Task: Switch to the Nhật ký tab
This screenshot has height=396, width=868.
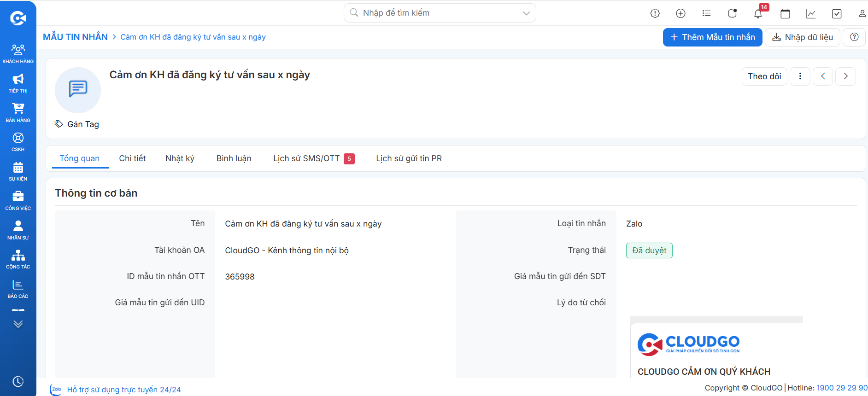Action: (180, 158)
